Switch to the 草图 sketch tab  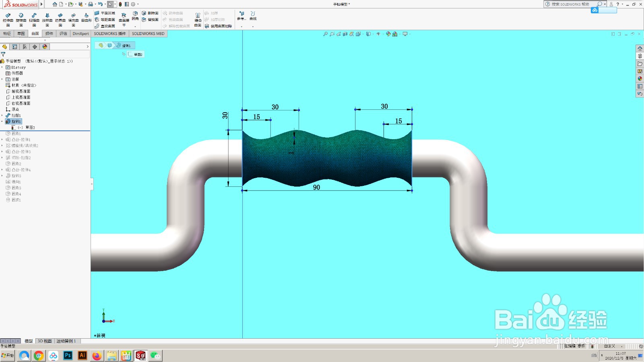click(21, 34)
